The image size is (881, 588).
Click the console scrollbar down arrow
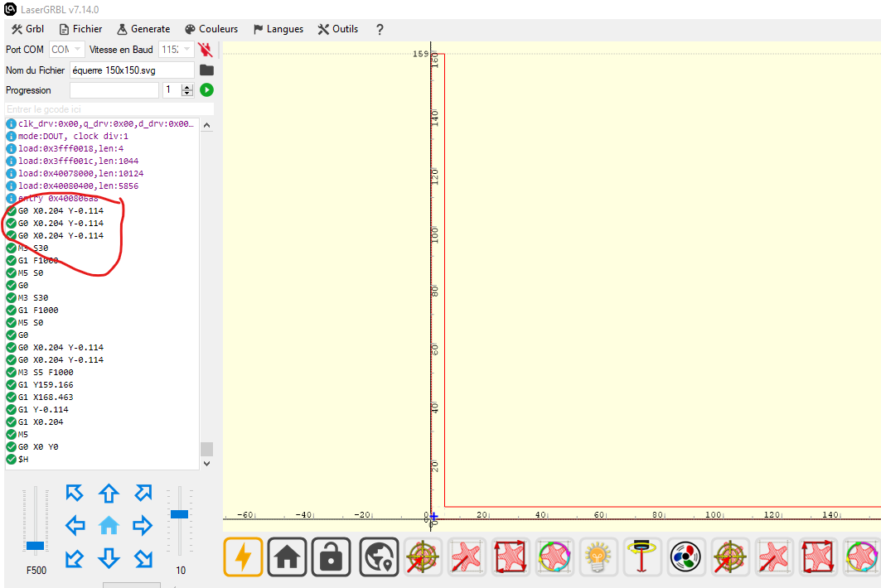pos(206,463)
